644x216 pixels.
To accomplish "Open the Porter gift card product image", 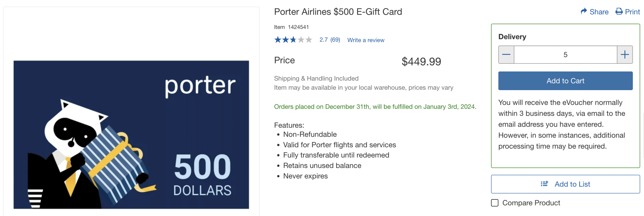I will (x=131, y=134).
